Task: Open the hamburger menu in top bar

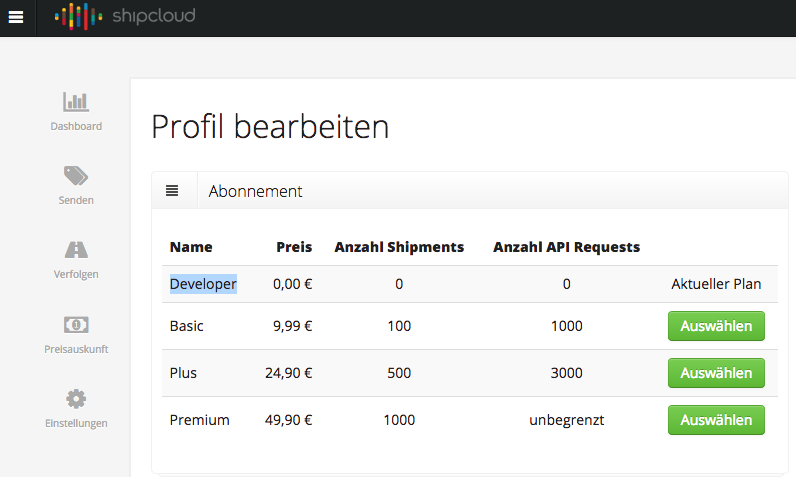Action: 17,17
